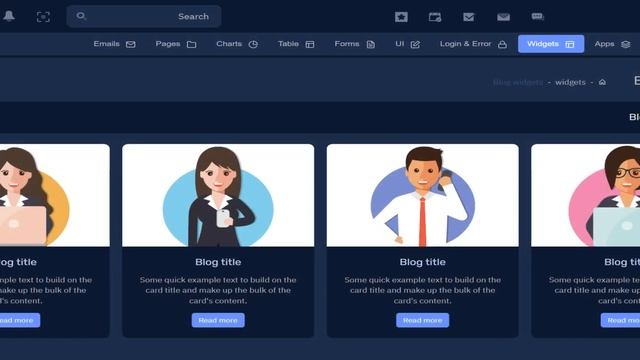Open the Login & Error menu

click(x=473, y=44)
